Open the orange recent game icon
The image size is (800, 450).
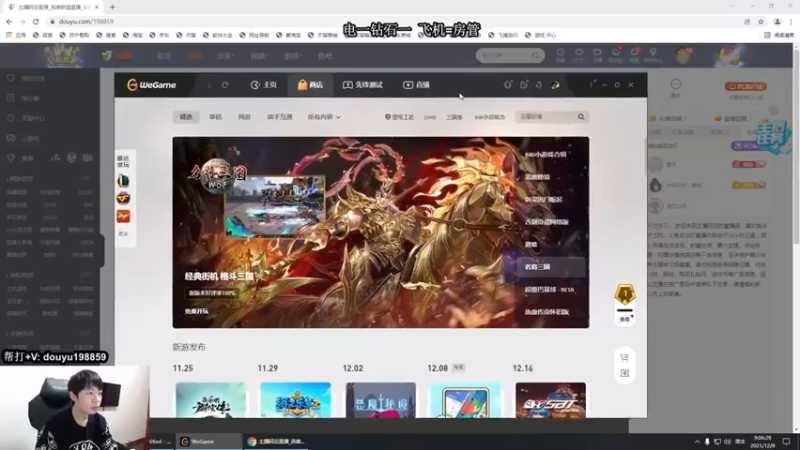coord(123,216)
